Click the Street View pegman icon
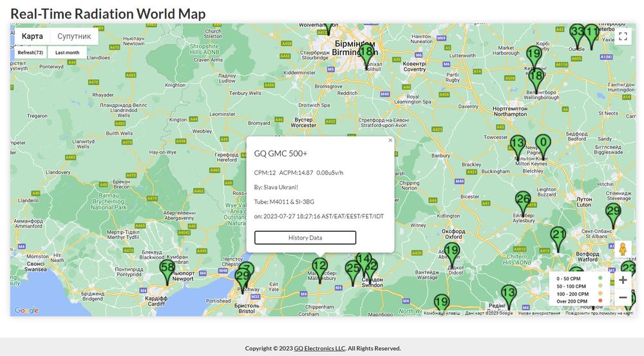 point(623,249)
